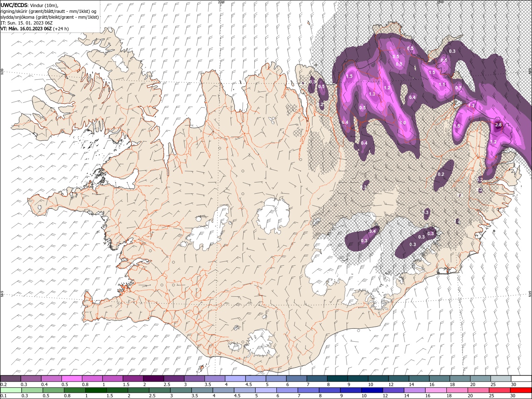Select the 0.5 green swatch in lower legend row
The image size is (532, 399).
tap(53, 390)
